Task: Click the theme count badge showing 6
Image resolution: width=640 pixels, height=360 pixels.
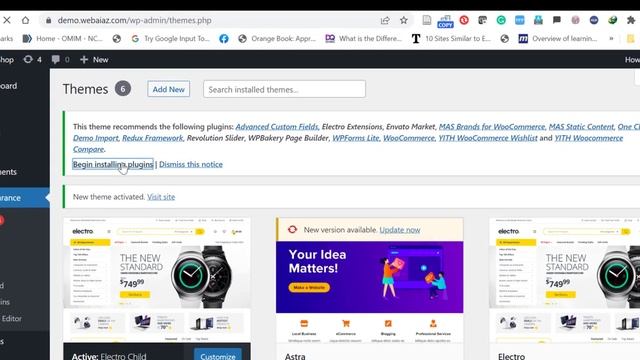Action: [x=122, y=89]
